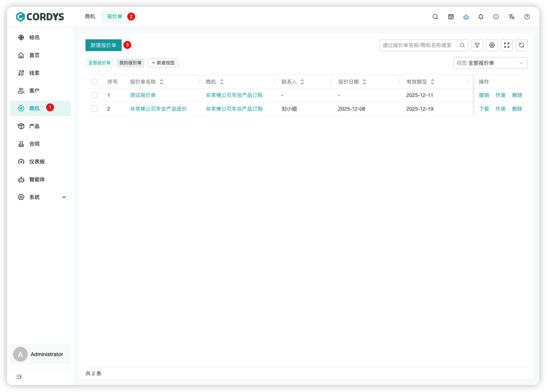Check the row for 非常棒公司年会产品报价
The image size is (546, 392).
click(94, 109)
